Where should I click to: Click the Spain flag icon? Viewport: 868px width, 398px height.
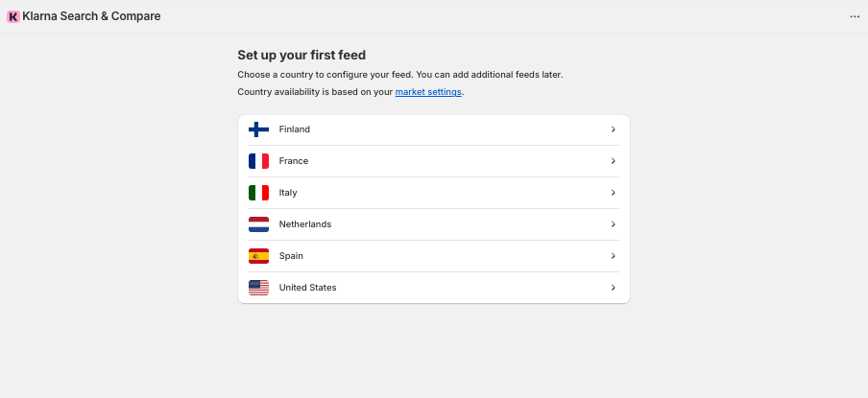coord(258,256)
